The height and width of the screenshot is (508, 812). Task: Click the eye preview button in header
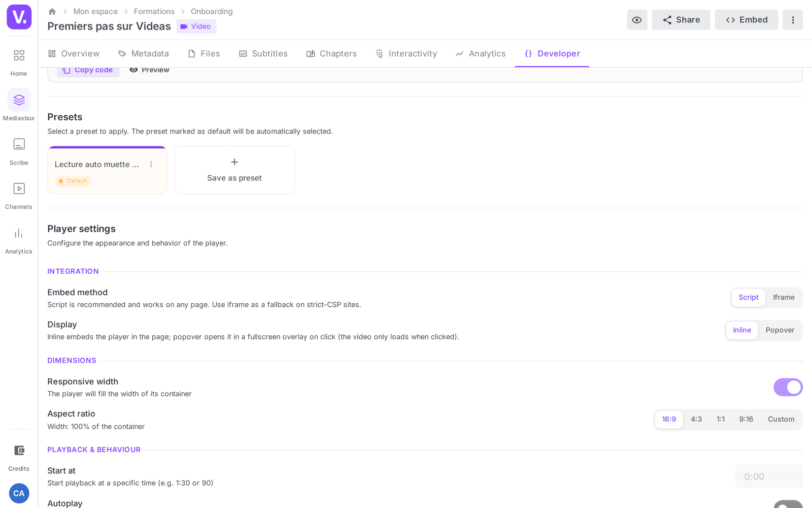pos(637,20)
